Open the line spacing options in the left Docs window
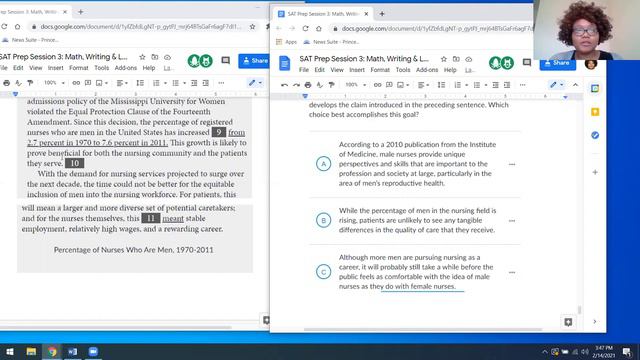The width and height of the screenshot is (640, 360). (x=140, y=83)
